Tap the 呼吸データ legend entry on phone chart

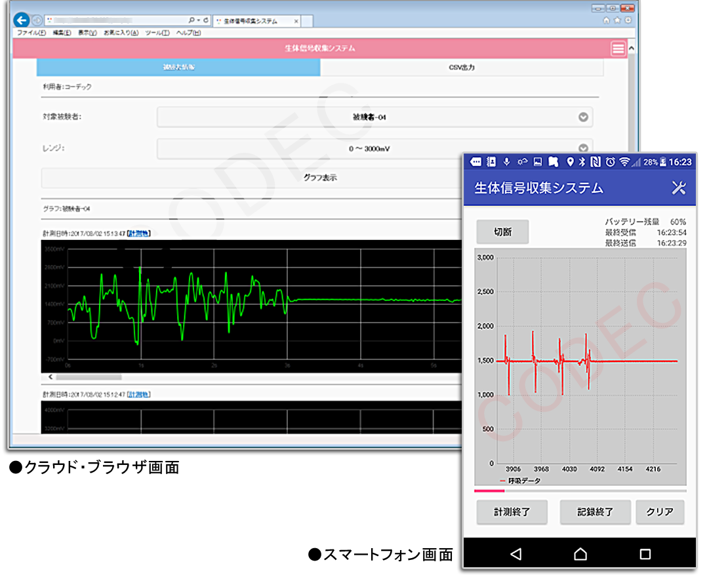[x=520, y=481]
